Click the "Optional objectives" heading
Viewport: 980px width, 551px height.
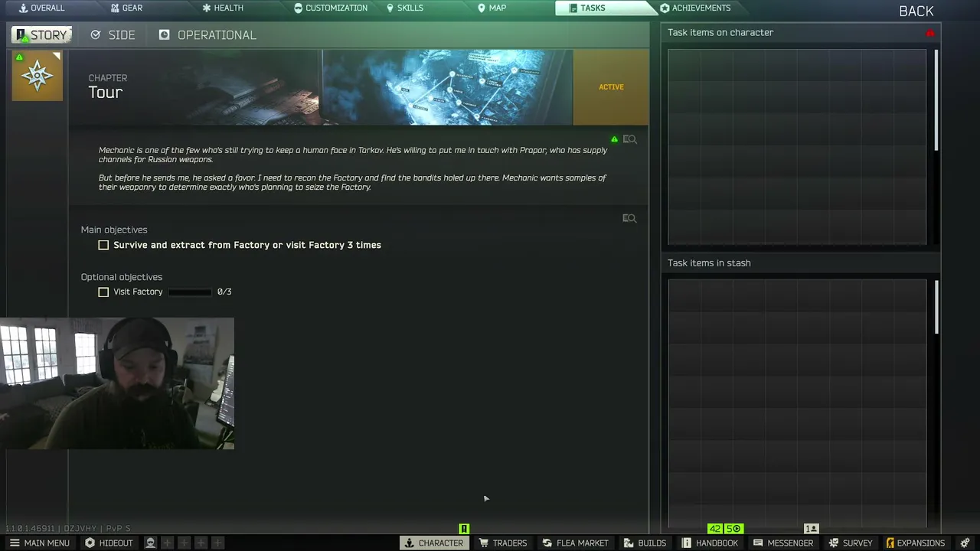click(x=122, y=277)
